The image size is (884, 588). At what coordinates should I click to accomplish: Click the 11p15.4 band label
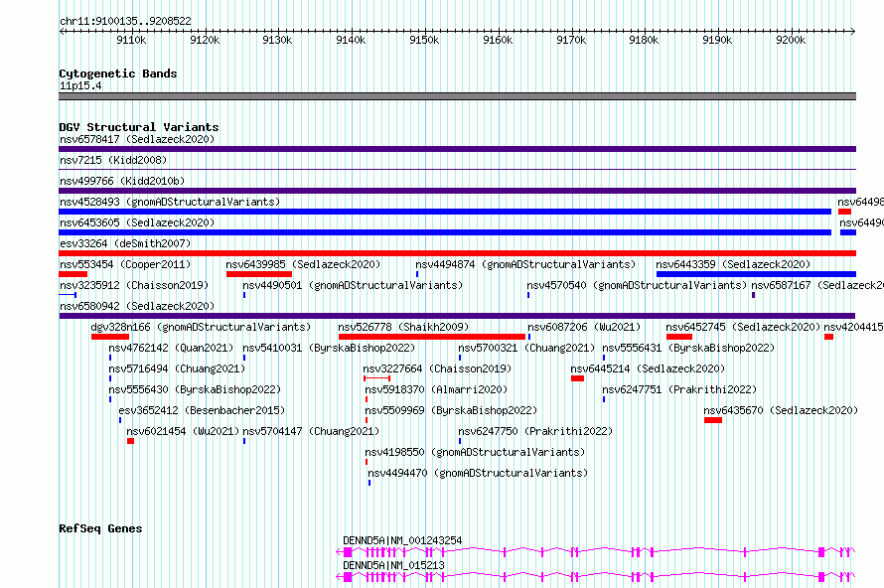pyautogui.click(x=80, y=85)
